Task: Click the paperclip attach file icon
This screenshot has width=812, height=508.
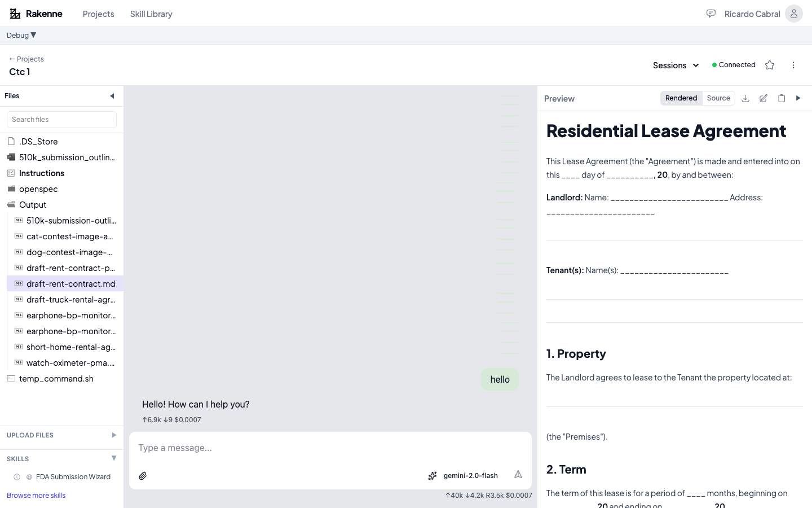Action: [x=143, y=476]
